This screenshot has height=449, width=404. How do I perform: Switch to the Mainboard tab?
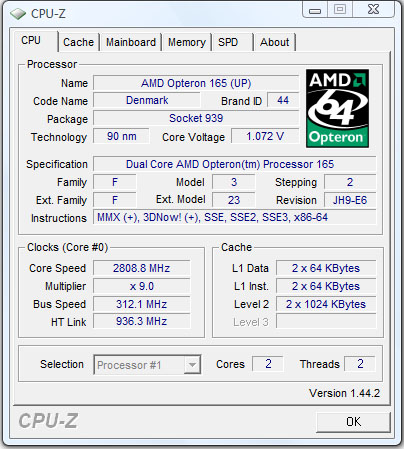[x=131, y=42]
